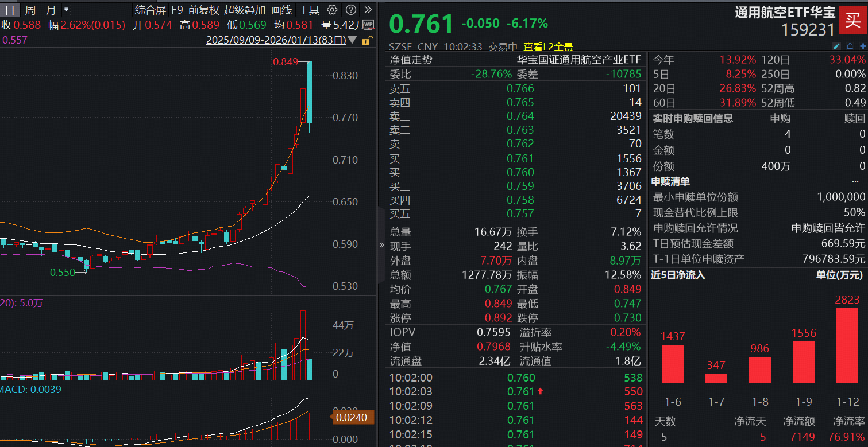Open the bell price-alert icon
Viewport: 868px width, 447px height.
[850, 46]
